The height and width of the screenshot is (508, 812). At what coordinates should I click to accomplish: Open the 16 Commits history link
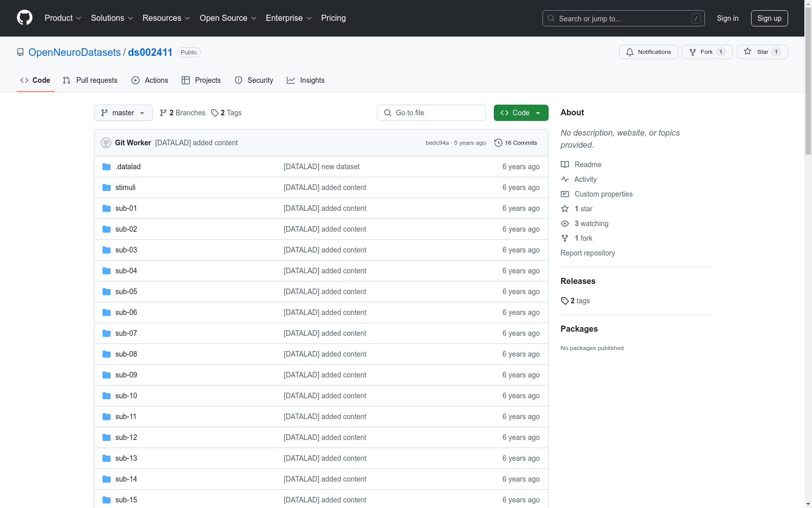click(x=516, y=143)
